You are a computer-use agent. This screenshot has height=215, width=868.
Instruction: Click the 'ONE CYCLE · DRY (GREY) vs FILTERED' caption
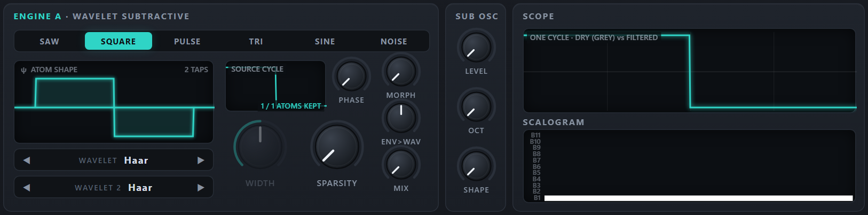[594, 37]
